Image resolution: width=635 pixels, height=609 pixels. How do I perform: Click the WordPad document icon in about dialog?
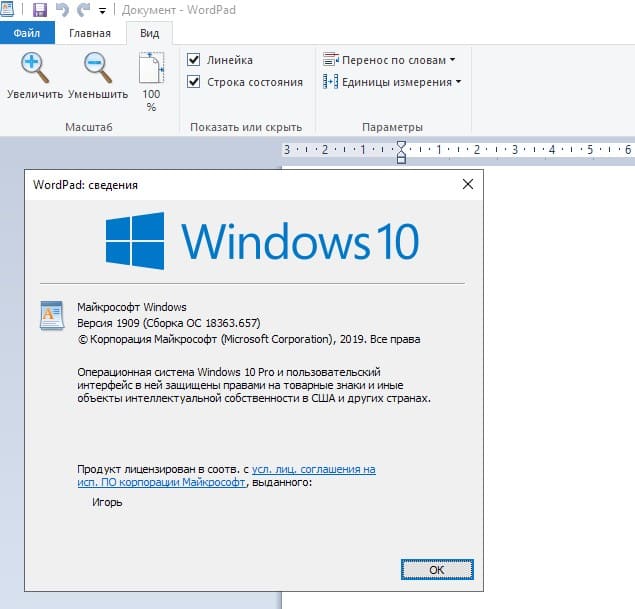coord(52,315)
